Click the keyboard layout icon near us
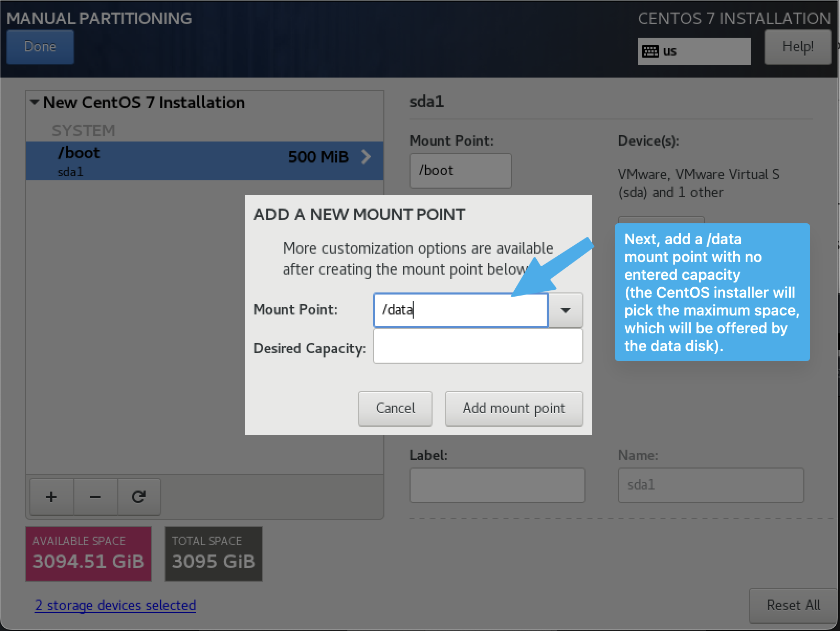840x631 pixels. coord(651,51)
